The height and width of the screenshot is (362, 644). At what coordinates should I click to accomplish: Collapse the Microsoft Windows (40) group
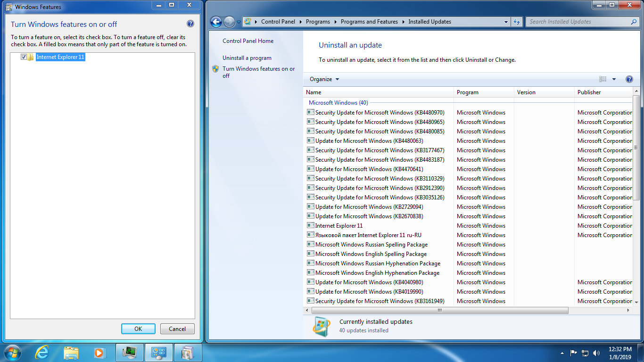pyautogui.click(x=339, y=103)
